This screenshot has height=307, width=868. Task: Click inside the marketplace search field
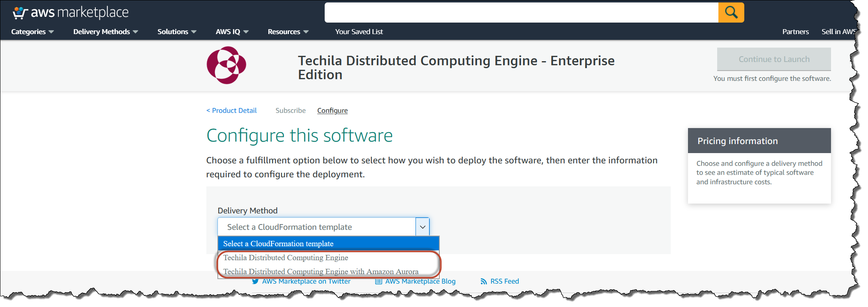[521, 13]
